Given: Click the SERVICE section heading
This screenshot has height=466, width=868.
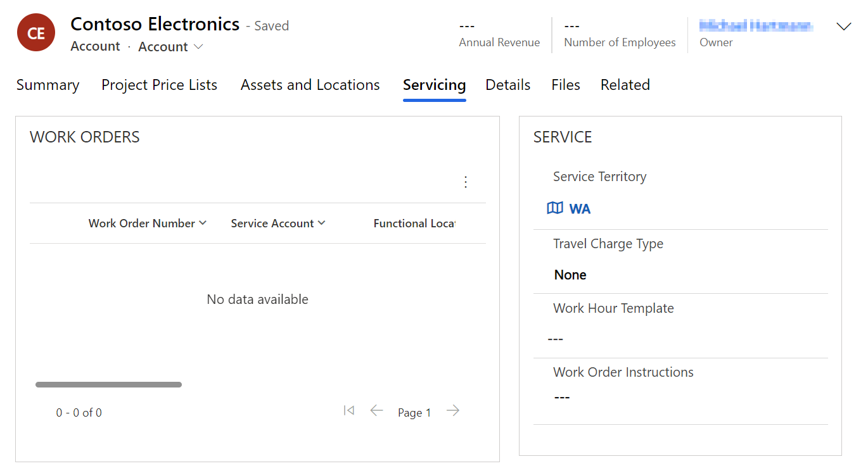Looking at the screenshot, I should pos(563,137).
